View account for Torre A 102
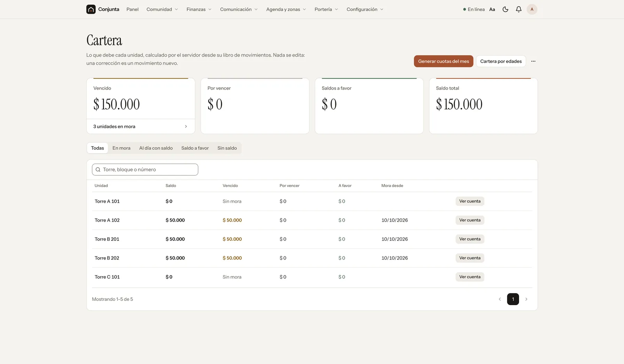Image resolution: width=624 pixels, height=364 pixels. click(470, 220)
